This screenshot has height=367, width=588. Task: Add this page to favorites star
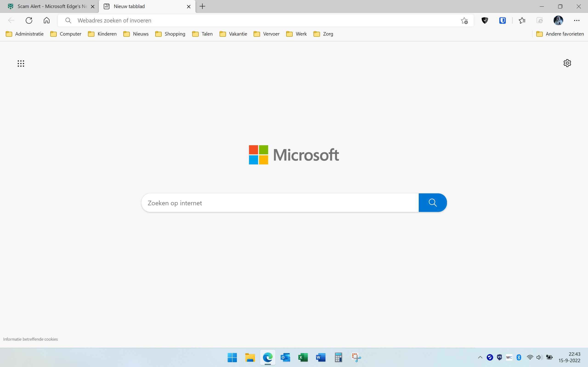[464, 21]
